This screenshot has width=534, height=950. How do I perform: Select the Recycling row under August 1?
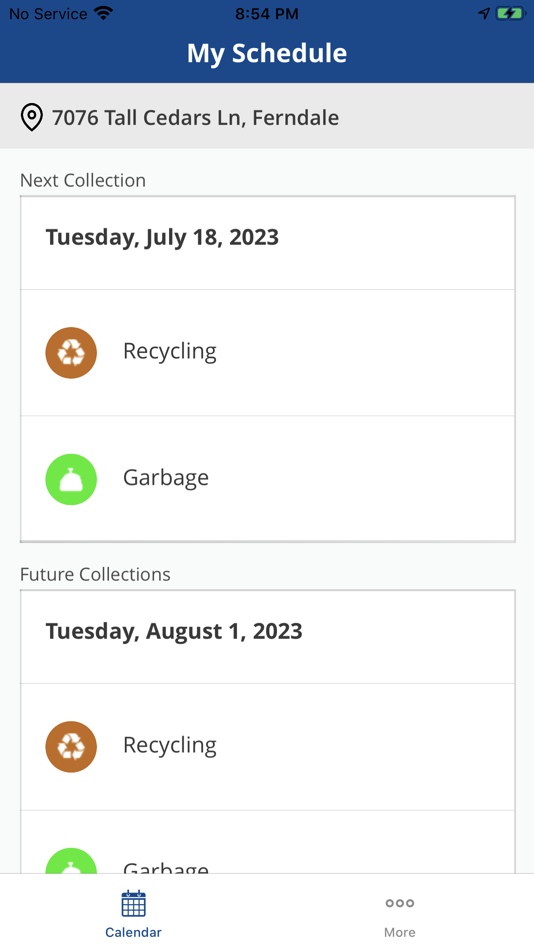coord(267,746)
